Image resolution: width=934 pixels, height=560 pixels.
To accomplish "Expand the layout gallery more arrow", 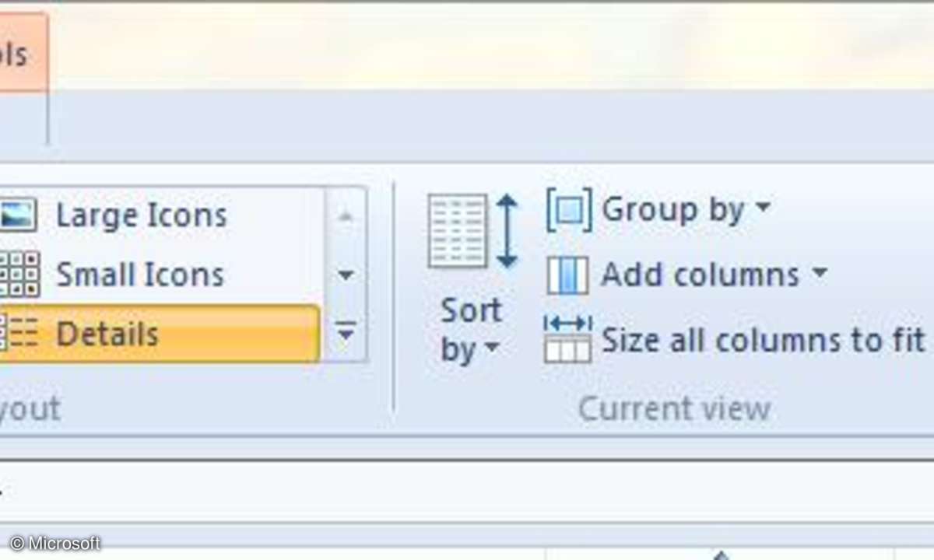I will (x=346, y=334).
